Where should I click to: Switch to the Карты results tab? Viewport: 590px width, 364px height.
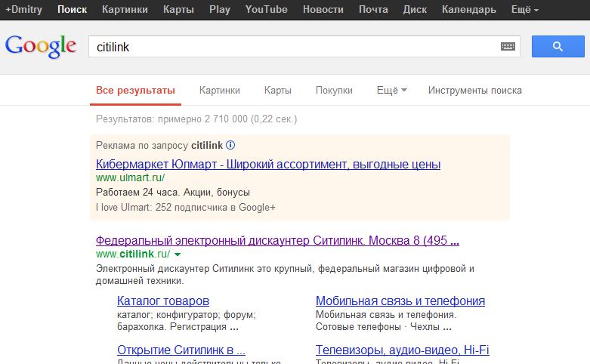coord(278,91)
